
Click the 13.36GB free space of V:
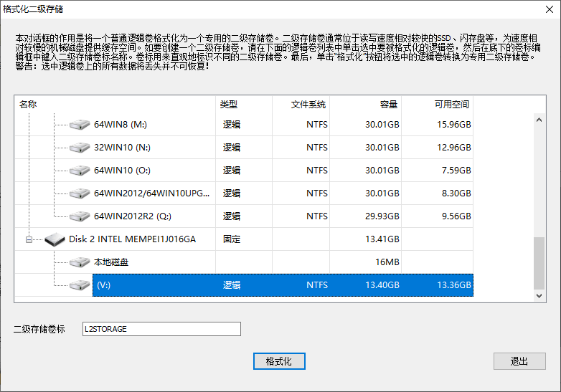point(453,285)
